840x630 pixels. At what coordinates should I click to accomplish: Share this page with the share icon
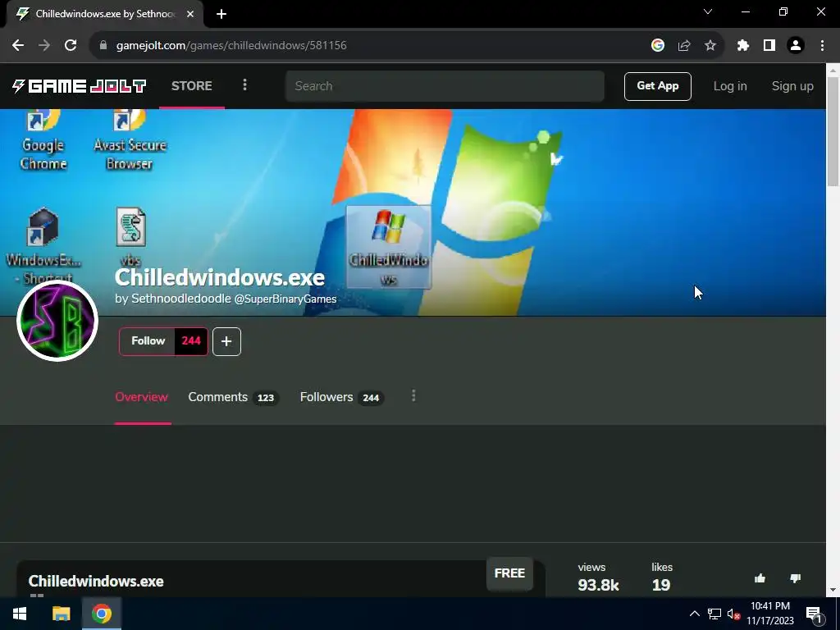(x=684, y=46)
